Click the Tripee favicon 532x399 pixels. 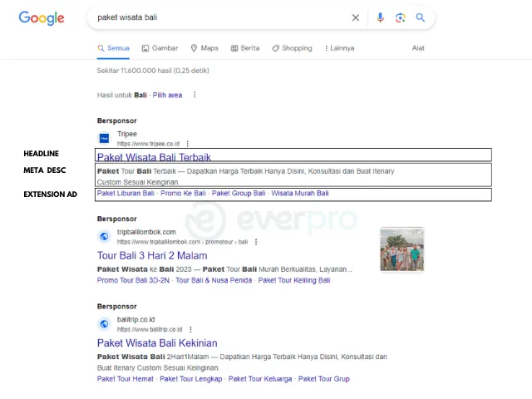(x=104, y=139)
